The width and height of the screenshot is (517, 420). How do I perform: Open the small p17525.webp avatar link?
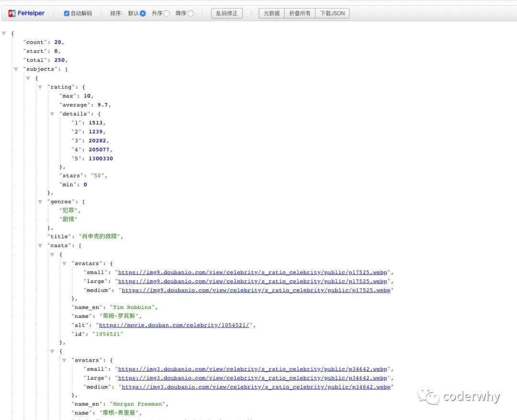(x=253, y=272)
